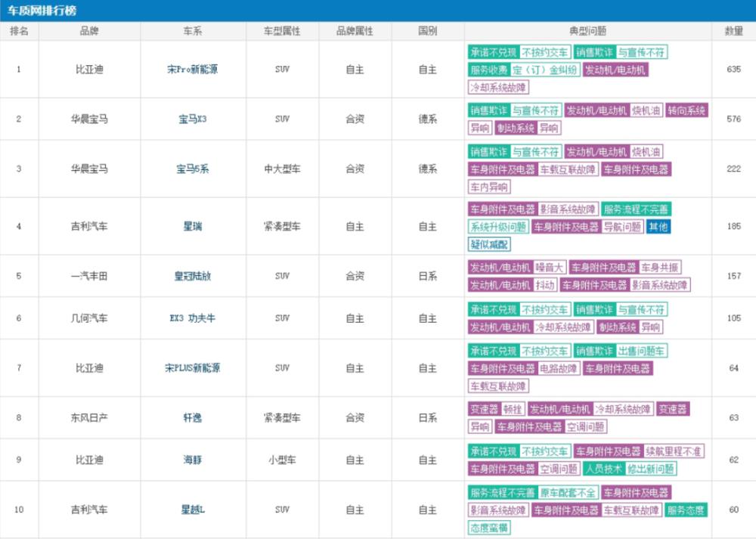The height and width of the screenshot is (539, 756).
Task: Click the 导航问题 tag in 星瑞 row
Action: pos(622,227)
